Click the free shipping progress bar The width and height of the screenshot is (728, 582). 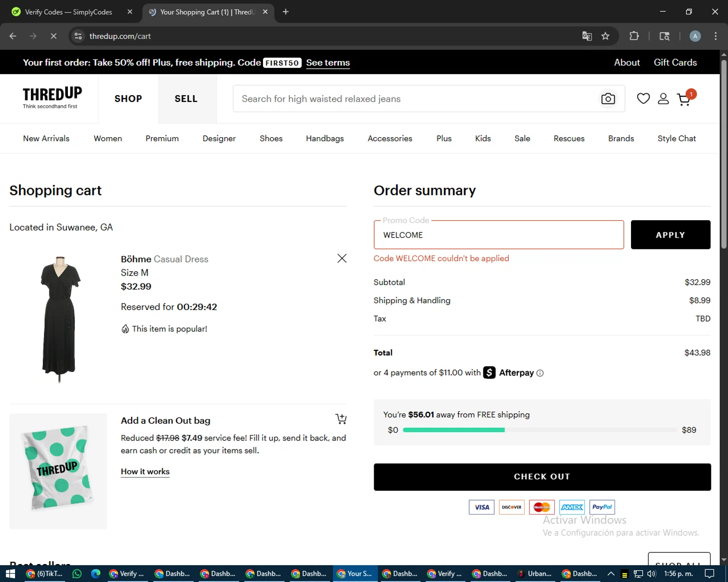pos(540,430)
